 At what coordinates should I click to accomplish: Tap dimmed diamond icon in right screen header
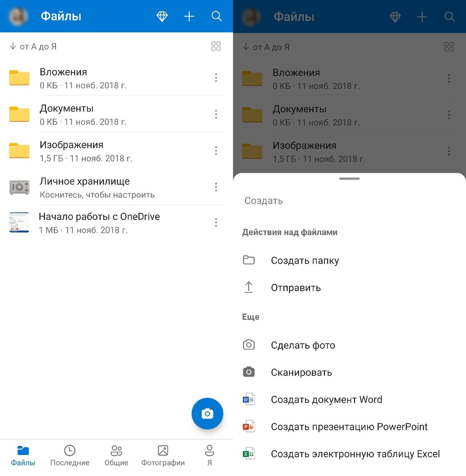pyautogui.click(x=395, y=17)
